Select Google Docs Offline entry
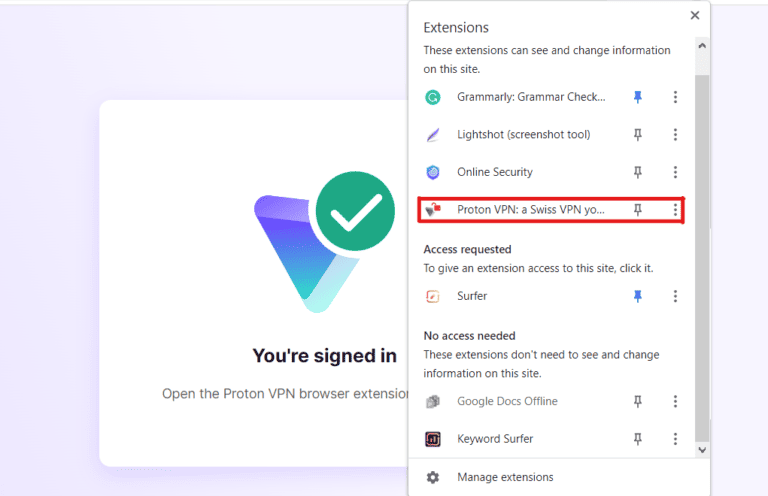Image resolution: width=768 pixels, height=496 pixels. [x=507, y=401]
